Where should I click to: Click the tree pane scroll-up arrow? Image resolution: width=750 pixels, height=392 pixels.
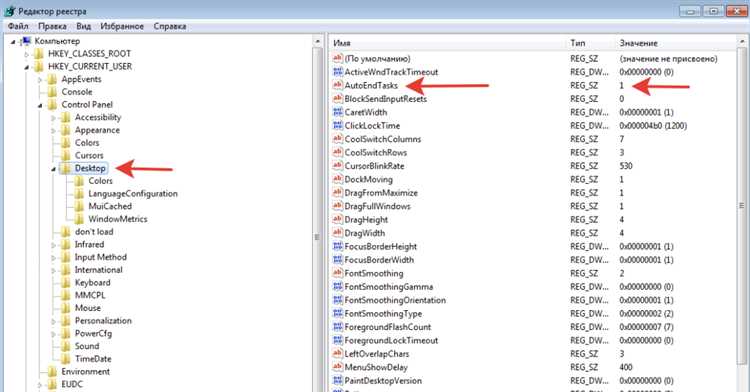[x=318, y=42]
